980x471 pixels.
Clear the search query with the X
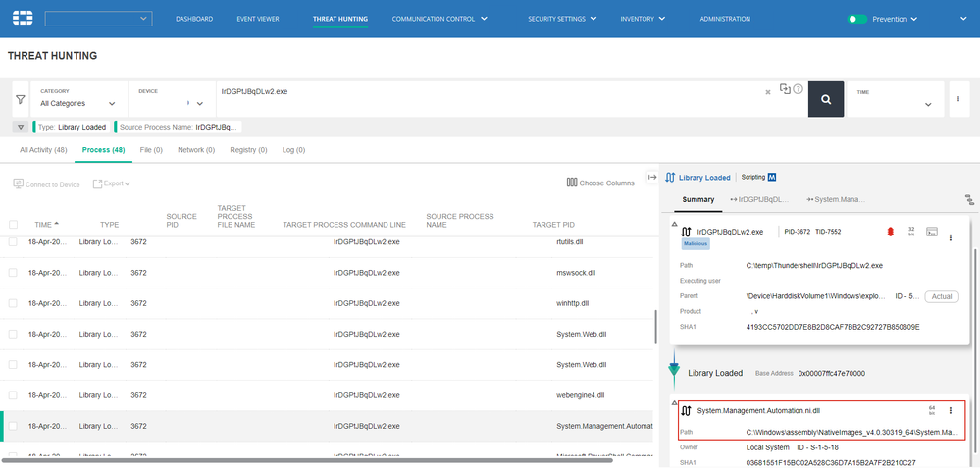[x=768, y=92]
